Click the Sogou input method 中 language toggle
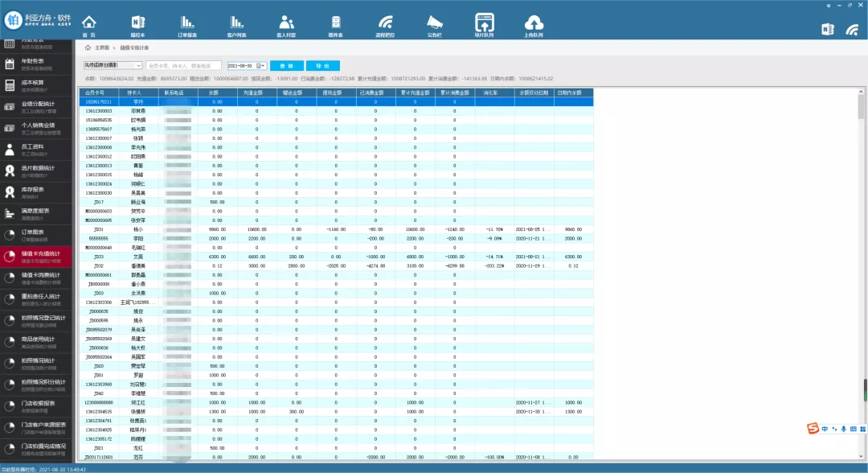The height and width of the screenshot is (473, 868). click(825, 429)
